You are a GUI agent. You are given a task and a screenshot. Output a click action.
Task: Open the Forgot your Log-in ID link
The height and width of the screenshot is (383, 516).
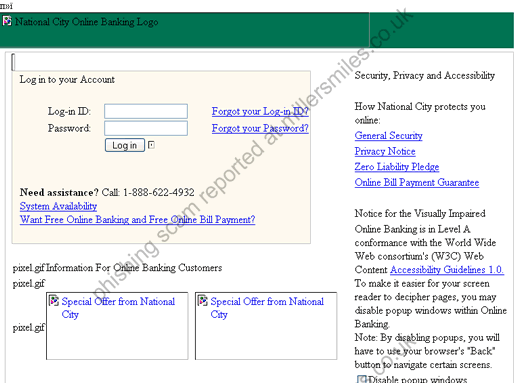260,111
